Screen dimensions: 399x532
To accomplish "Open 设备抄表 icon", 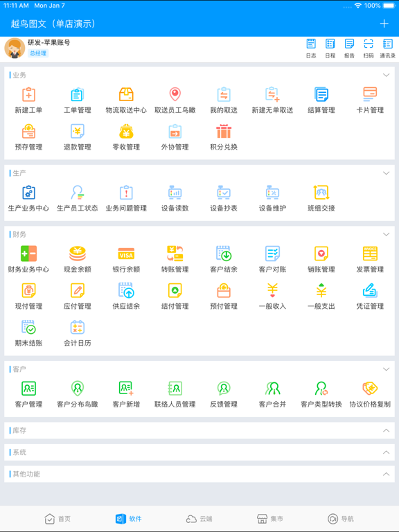I will 224,193.
